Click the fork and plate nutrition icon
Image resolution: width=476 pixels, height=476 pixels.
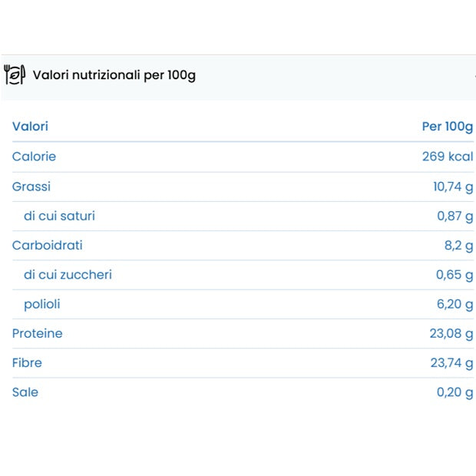point(15,75)
